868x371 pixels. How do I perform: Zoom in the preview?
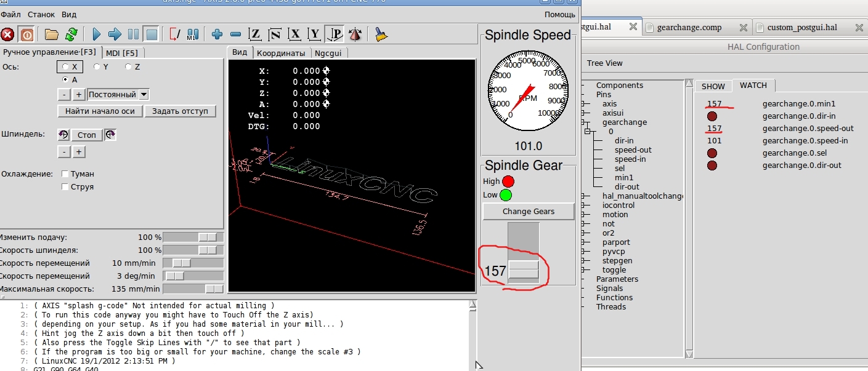point(217,34)
